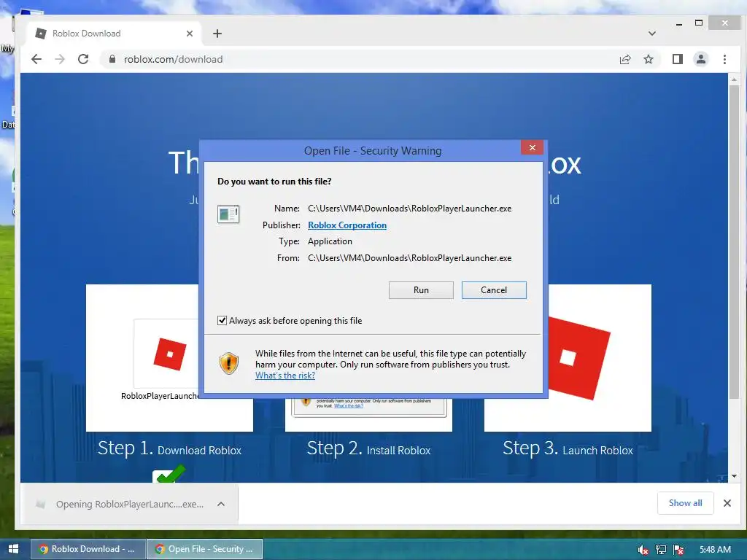This screenshot has width=747, height=560.
Task: Go forward in Chrome browser
Action: (x=60, y=59)
